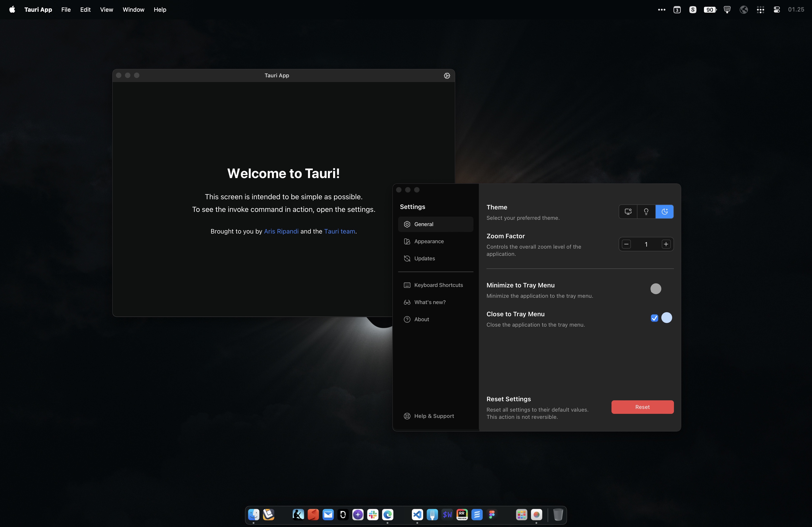Select the dark theme moon icon
Viewport: 812px width, 527px height.
[x=664, y=212]
